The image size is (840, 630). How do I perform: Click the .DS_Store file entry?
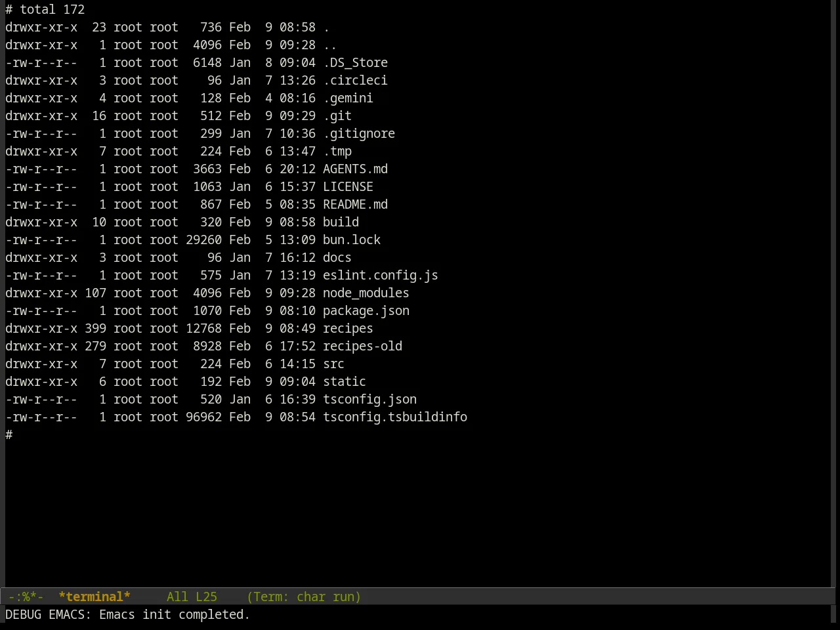[x=355, y=62]
